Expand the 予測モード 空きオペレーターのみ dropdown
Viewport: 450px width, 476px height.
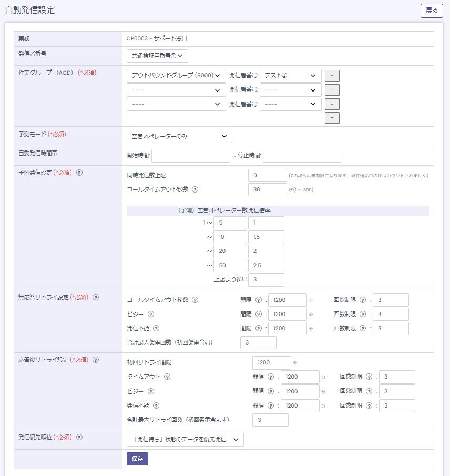[x=179, y=136]
